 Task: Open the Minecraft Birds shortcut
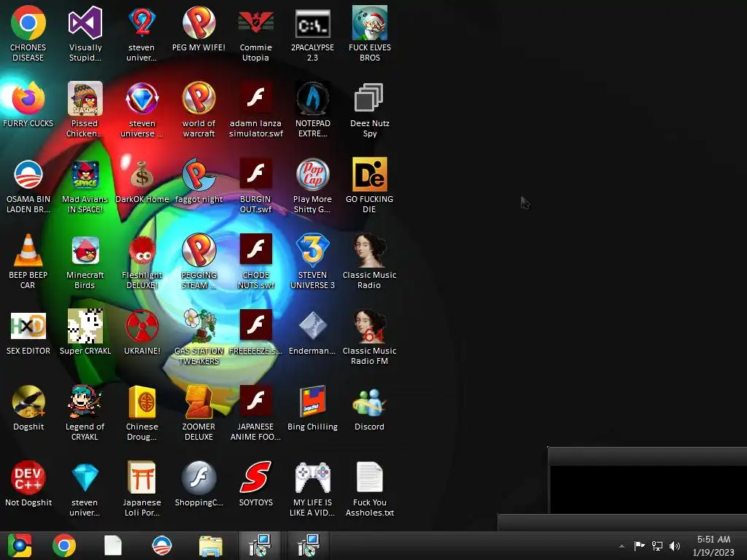(85, 250)
